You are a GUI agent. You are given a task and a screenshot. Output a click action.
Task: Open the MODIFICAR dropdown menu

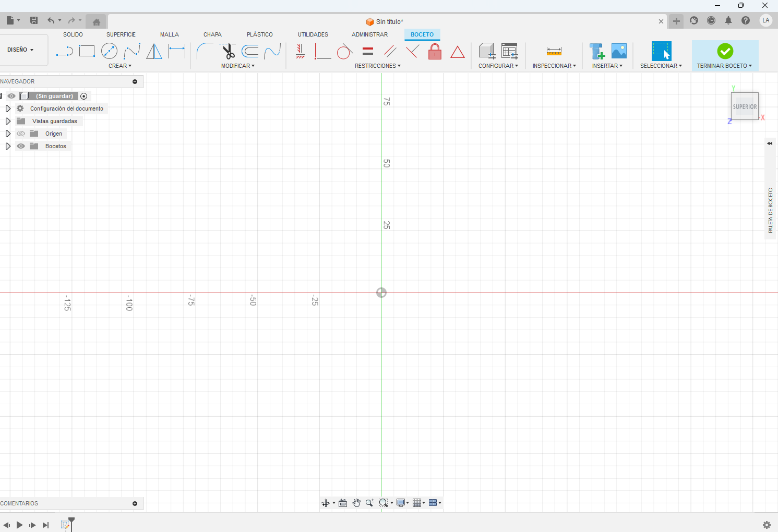[x=238, y=66]
